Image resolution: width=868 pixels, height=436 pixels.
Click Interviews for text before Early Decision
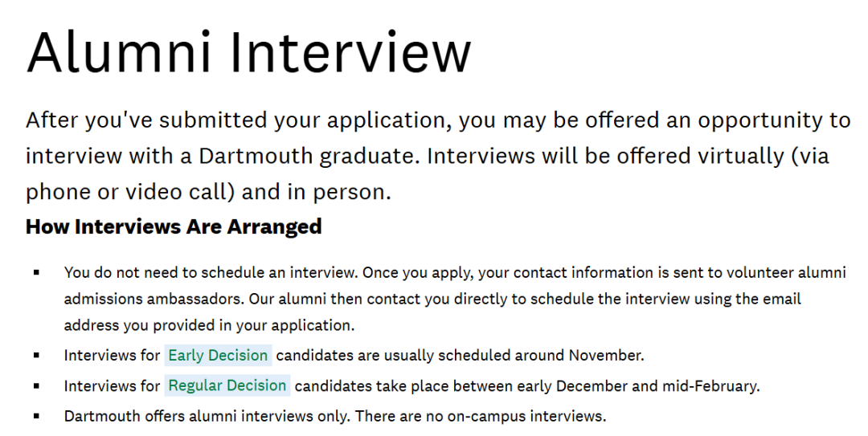pos(112,355)
